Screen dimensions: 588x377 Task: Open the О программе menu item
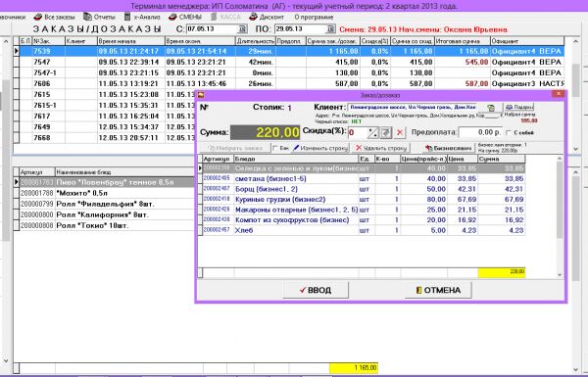click(x=314, y=17)
